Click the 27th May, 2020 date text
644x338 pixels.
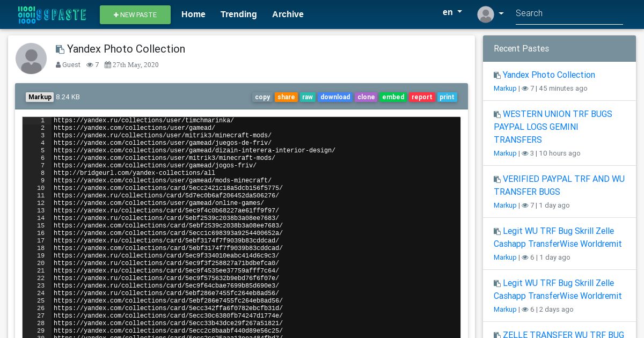pyautogui.click(x=136, y=65)
